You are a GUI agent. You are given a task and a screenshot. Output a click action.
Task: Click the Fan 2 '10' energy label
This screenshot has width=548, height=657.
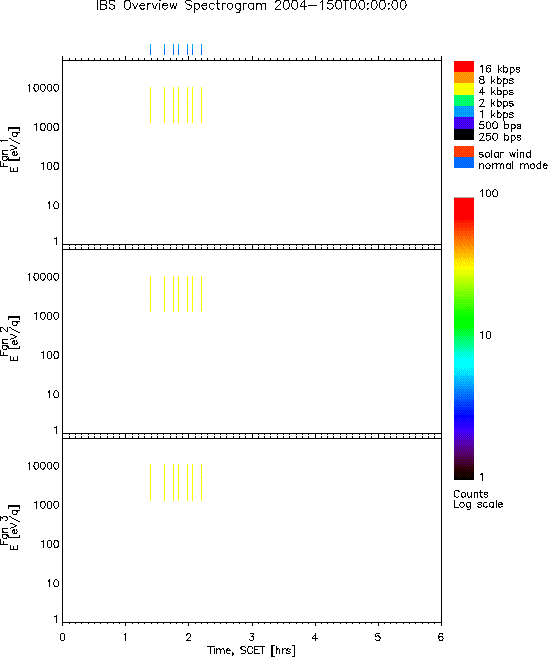53,394
